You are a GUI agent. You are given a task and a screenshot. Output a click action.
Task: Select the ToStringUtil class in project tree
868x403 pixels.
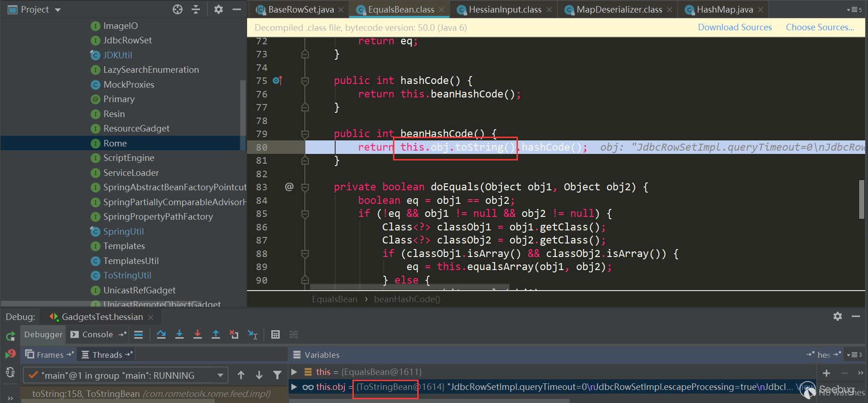127,276
